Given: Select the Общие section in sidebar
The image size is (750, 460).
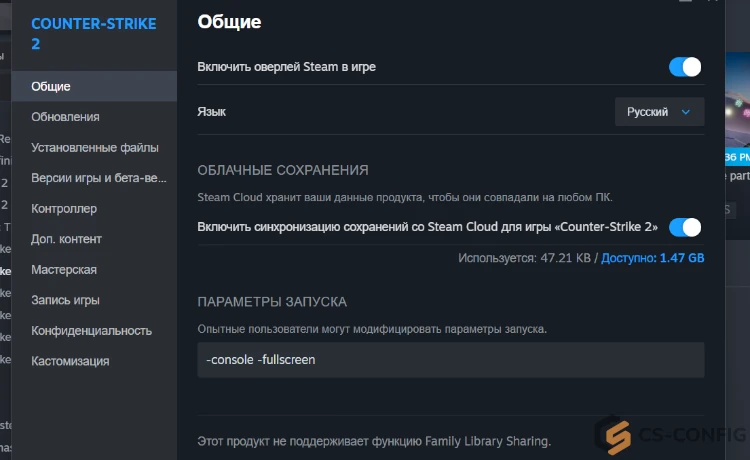Looking at the screenshot, I should (51, 87).
